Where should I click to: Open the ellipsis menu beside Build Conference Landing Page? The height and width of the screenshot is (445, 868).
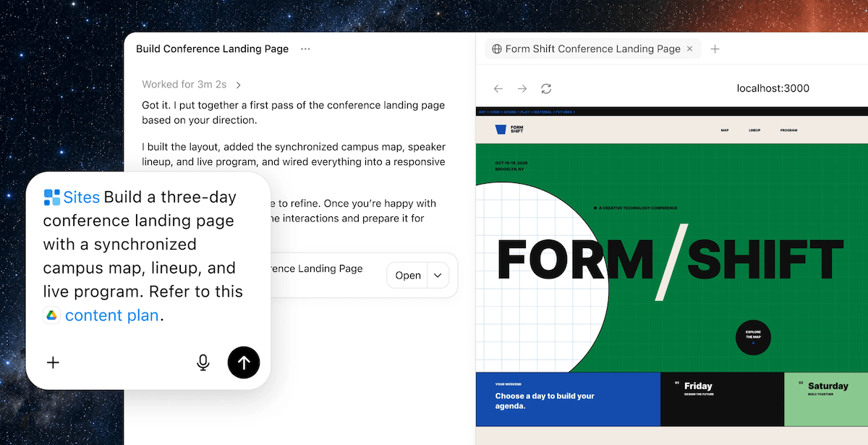click(305, 49)
